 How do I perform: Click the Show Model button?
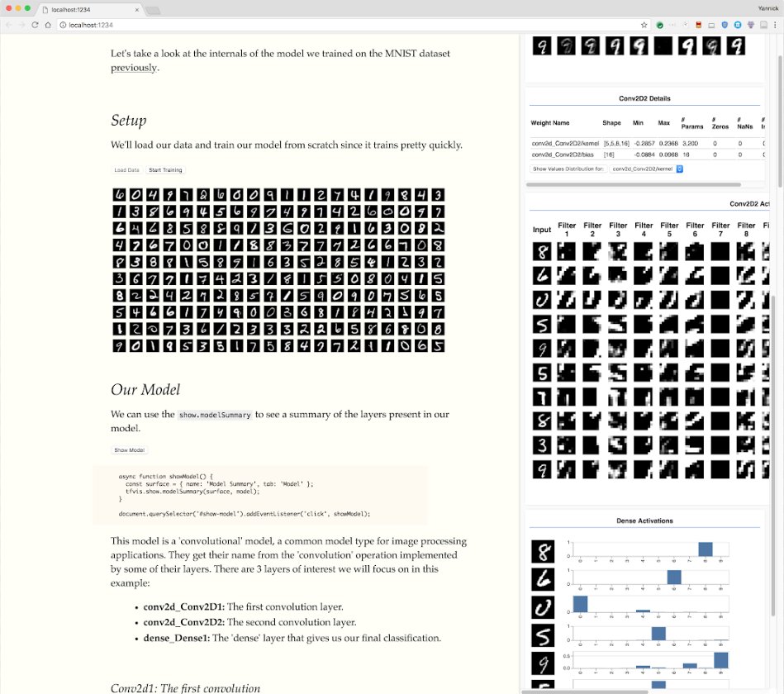tap(130, 450)
